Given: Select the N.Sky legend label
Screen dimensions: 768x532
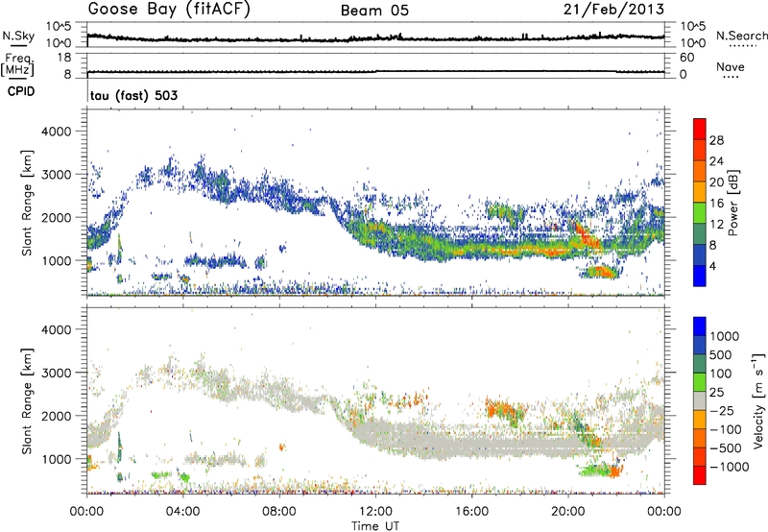Looking at the screenshot, I should click(x=18, y=36).
